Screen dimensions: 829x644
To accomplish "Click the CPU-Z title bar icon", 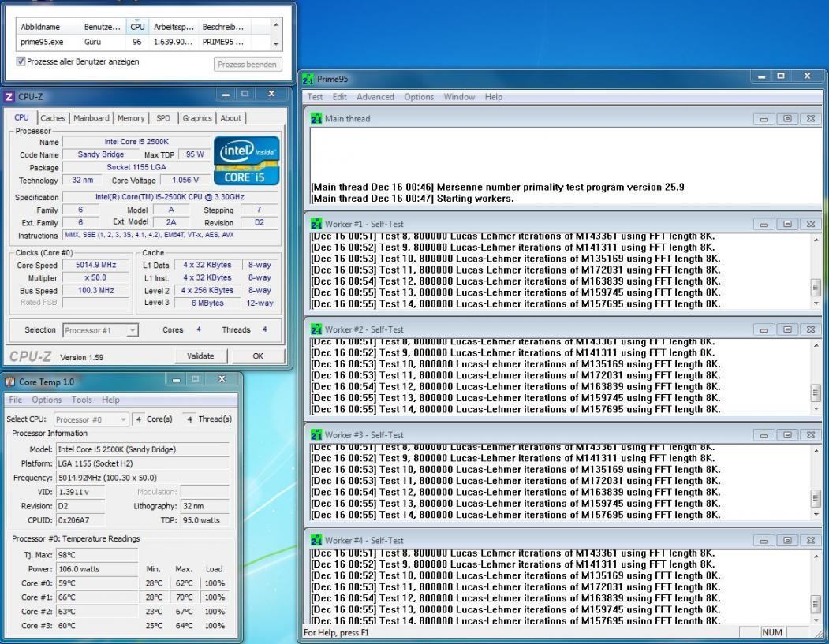I will click(x=9, y=97).
